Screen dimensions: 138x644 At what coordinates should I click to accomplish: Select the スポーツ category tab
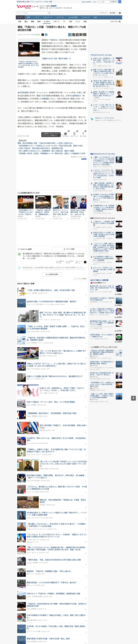pyautogui.click(x=56, y=21)
